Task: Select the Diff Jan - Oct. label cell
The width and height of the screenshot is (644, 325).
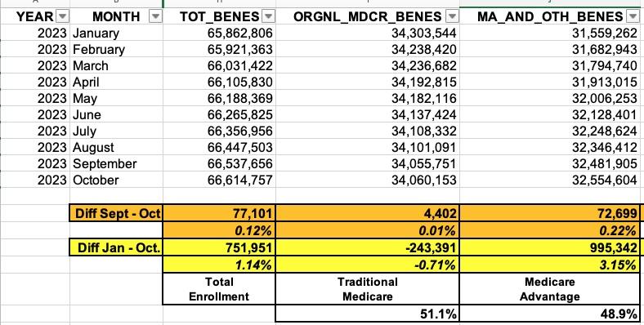Action: pyautogui.click(x=117, y=248)
